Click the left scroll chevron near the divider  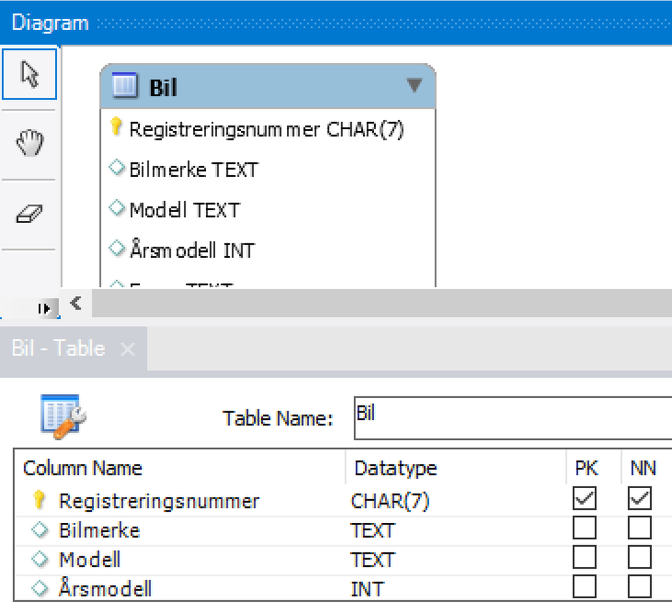click(x=75, y=303)
